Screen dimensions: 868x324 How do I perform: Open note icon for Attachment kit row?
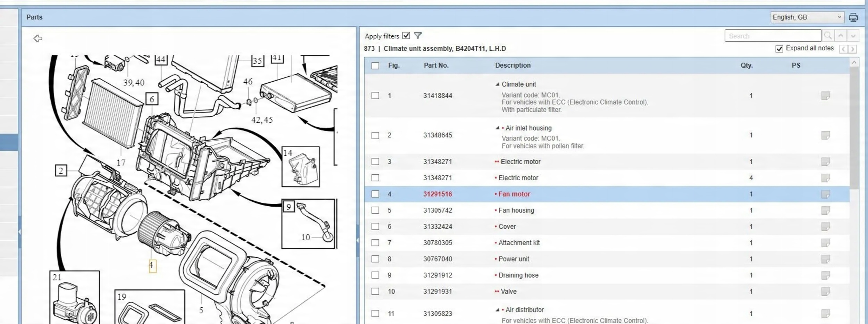(826, 243)
